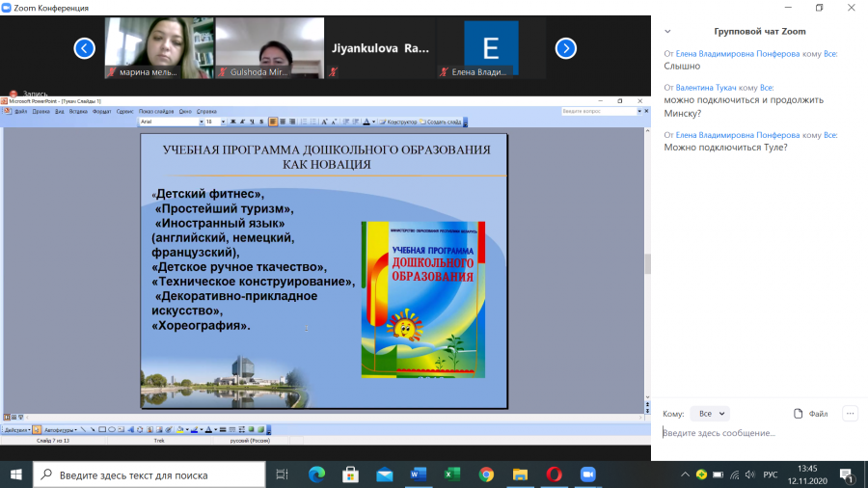Select the Oval drawing tool

tap(111, 430)
